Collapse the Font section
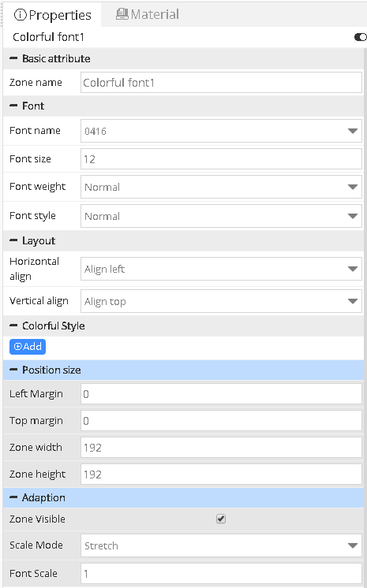This screenshot has width=367, height=588. 13,106
